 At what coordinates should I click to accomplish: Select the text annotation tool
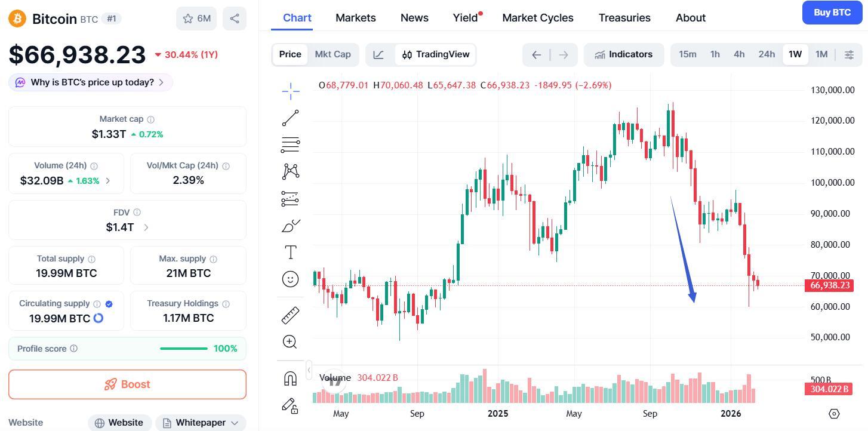290,253
